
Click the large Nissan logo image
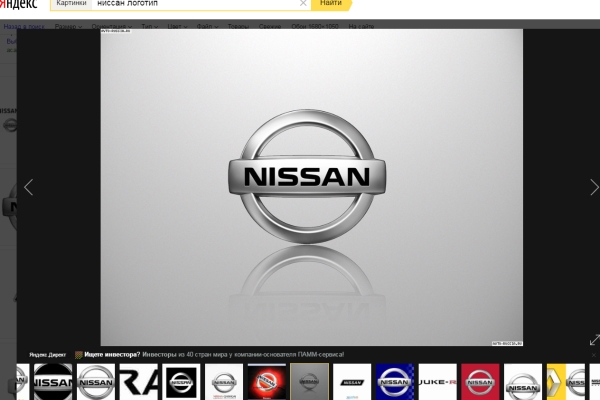(x=311, y=188)
